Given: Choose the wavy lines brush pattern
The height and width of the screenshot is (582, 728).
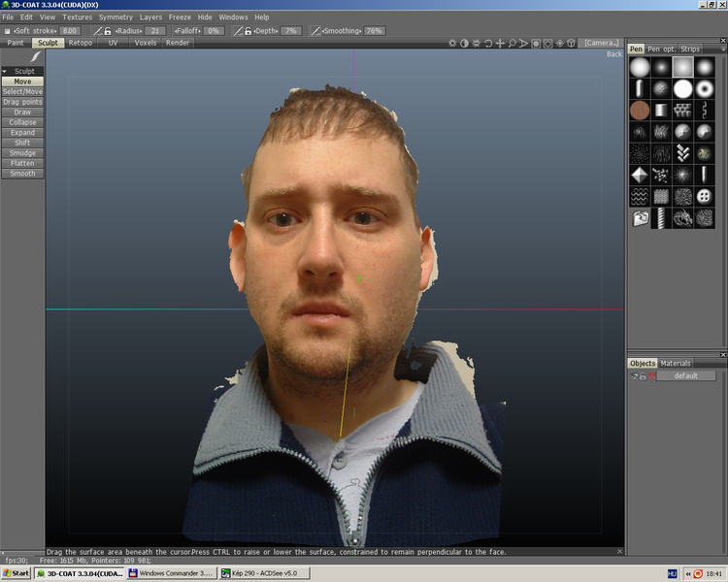Looking at the screenshot, I should [x=639, y=196].
